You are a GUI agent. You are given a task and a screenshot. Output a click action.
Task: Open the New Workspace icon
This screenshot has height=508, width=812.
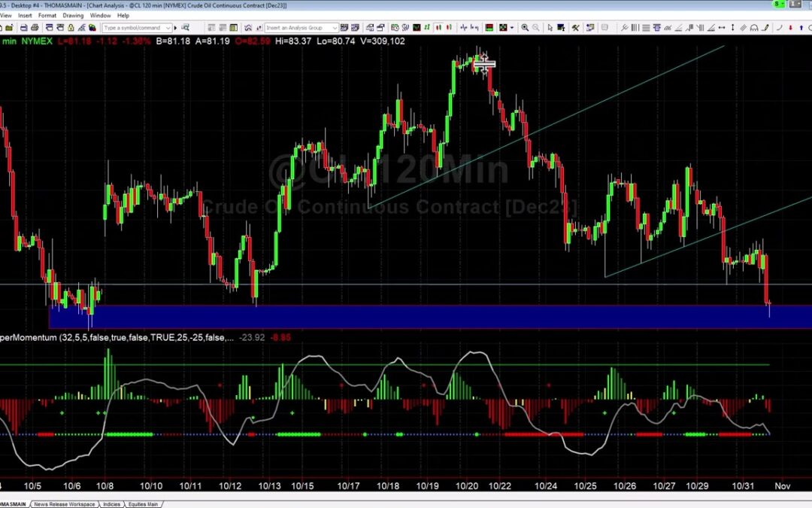(4, 28)
